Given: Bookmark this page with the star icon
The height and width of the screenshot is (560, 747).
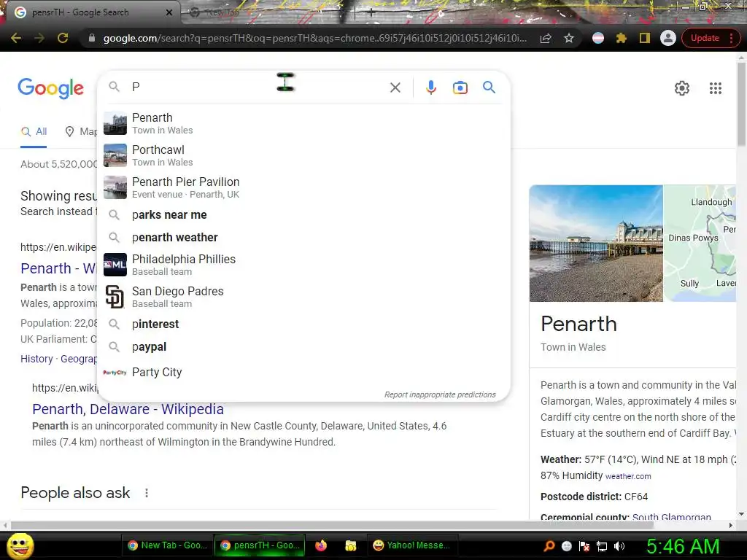Looking at the screenshot, I should click(x=569, y=38).
